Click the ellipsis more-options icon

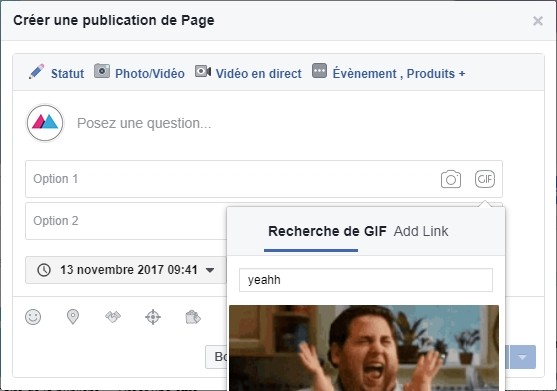point(319,71)
